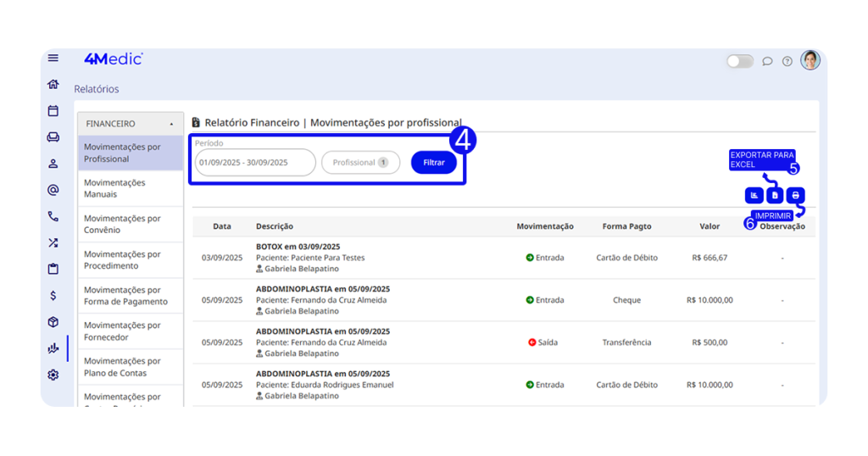The height and width of the screenshot is (456, 868).
Task: Toggle the switch in the top header
Action: [739, 61]
